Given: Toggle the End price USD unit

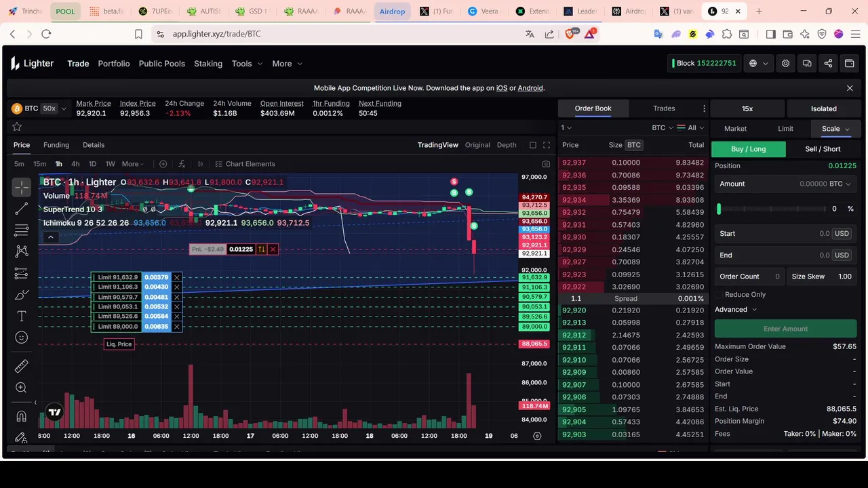Looking at the screenshot, I should (842, 256).
